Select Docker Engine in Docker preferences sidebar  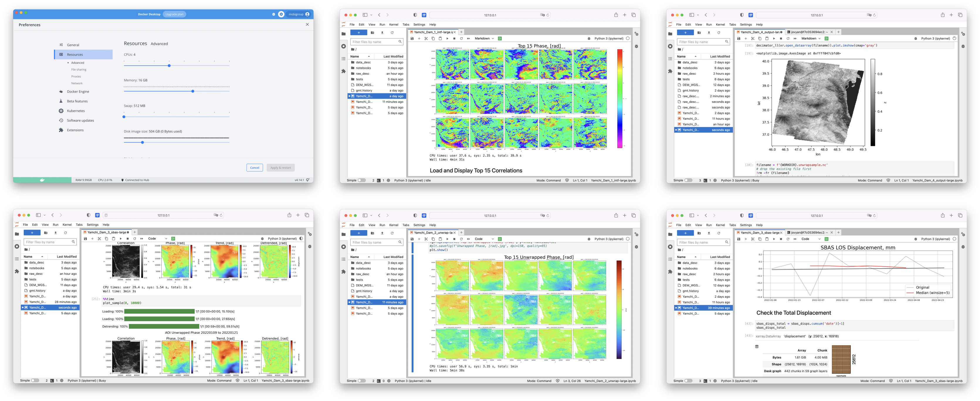[x=78, y=92]
